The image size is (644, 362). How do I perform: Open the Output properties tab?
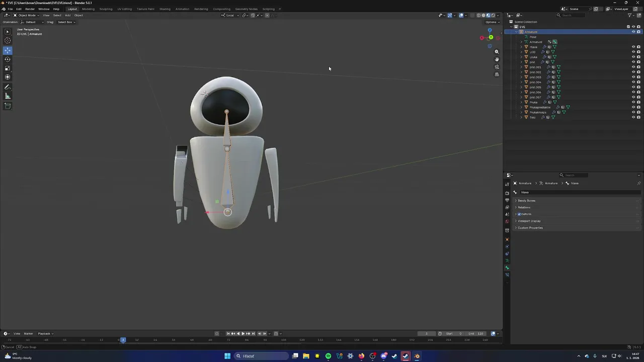(507, 200)
